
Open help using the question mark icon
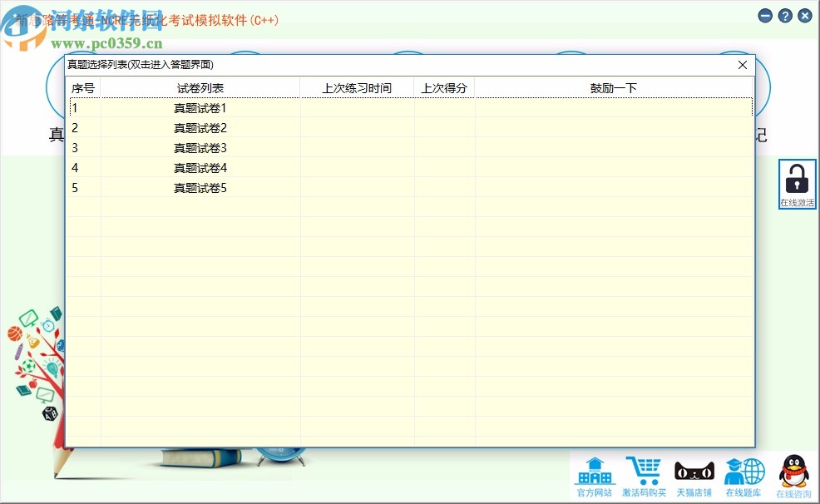click(x=784, y=15)
